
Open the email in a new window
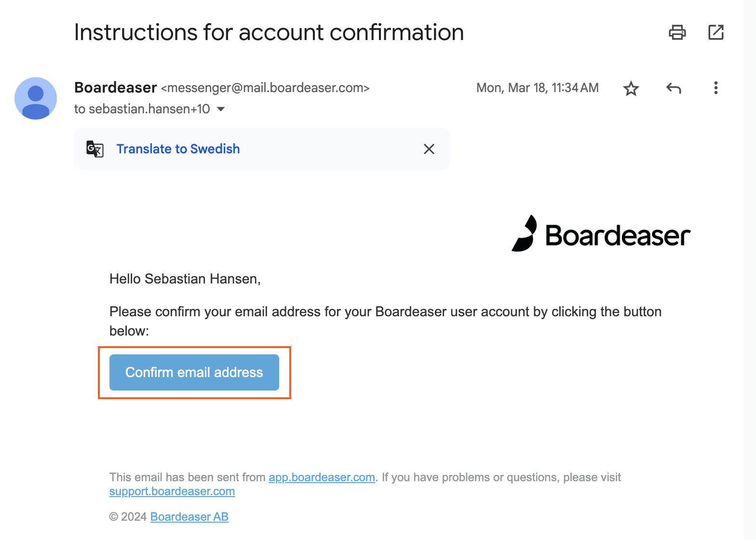(716, 32)
